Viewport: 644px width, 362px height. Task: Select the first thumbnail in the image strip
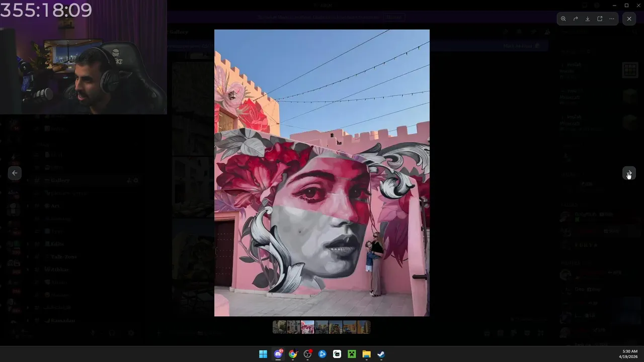(279, 327)
